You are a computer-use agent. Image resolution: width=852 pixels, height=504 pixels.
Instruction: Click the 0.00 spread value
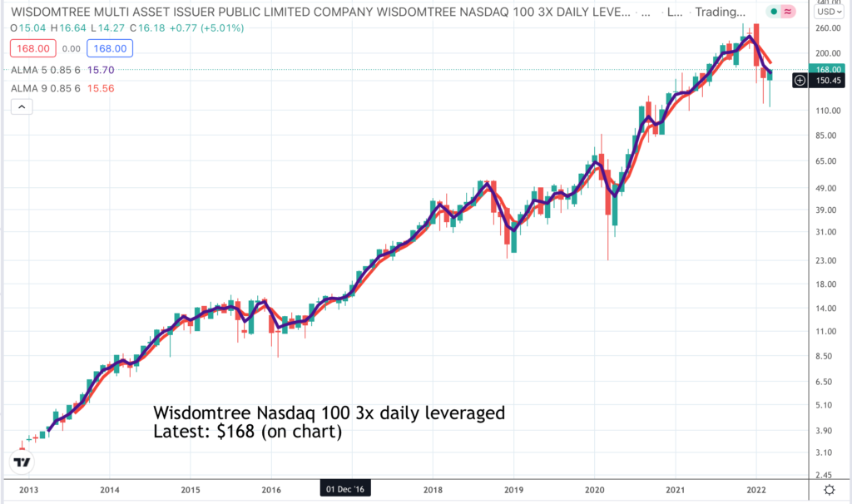point(72,49)
